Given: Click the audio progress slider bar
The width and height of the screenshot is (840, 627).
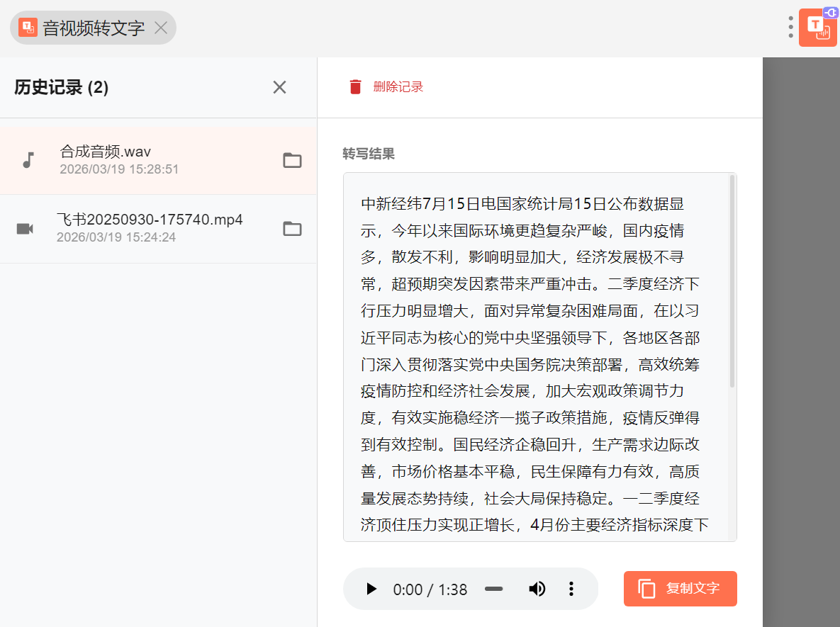Looking at the screenshot, I should (493, 589).
